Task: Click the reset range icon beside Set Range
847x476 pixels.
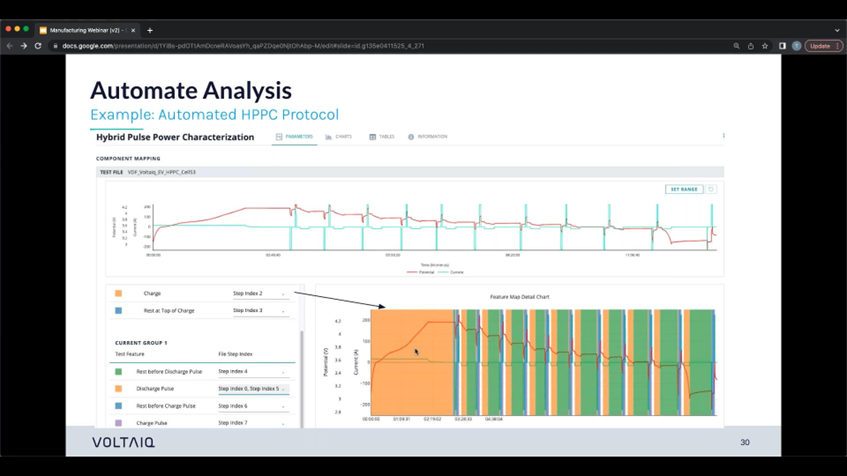Action: (711, 189)
